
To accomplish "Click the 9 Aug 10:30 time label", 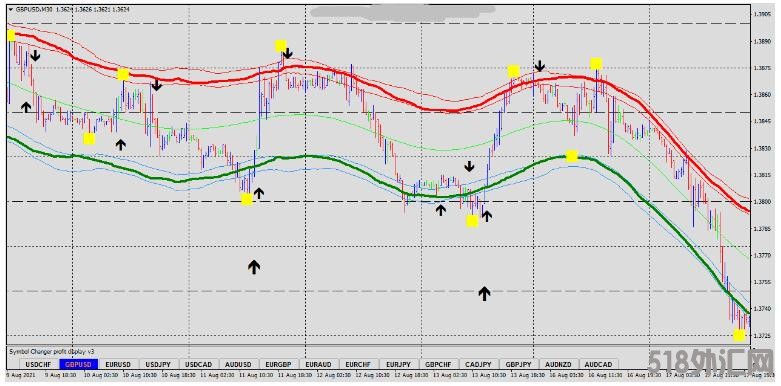I will point(60,374).
